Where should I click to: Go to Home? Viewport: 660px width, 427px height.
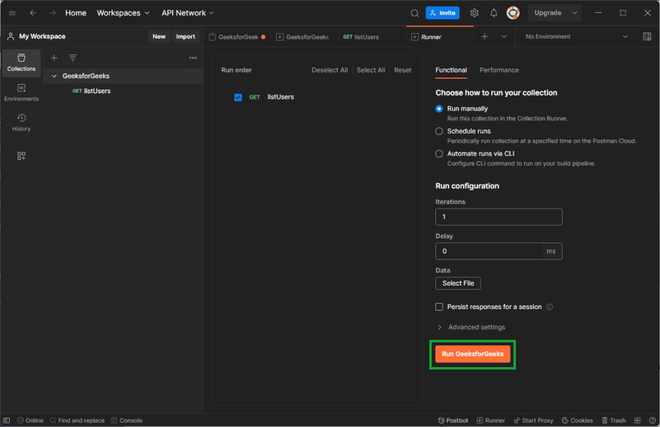(76, 13)
